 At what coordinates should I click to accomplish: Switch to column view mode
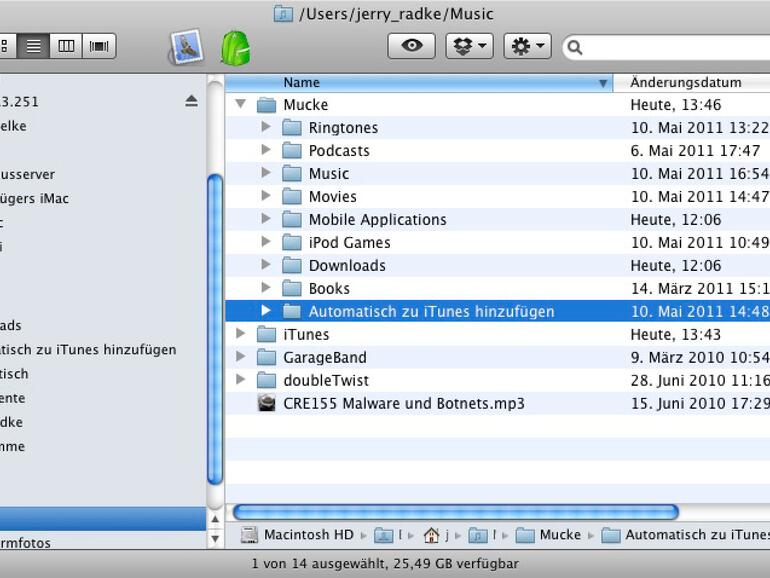click(x=66, y=46)
